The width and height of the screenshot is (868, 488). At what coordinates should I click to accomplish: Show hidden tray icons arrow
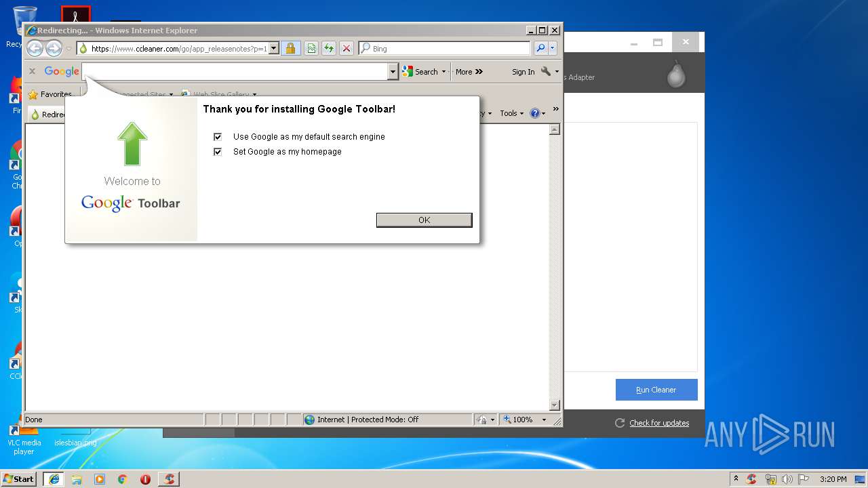coord(736,479)
